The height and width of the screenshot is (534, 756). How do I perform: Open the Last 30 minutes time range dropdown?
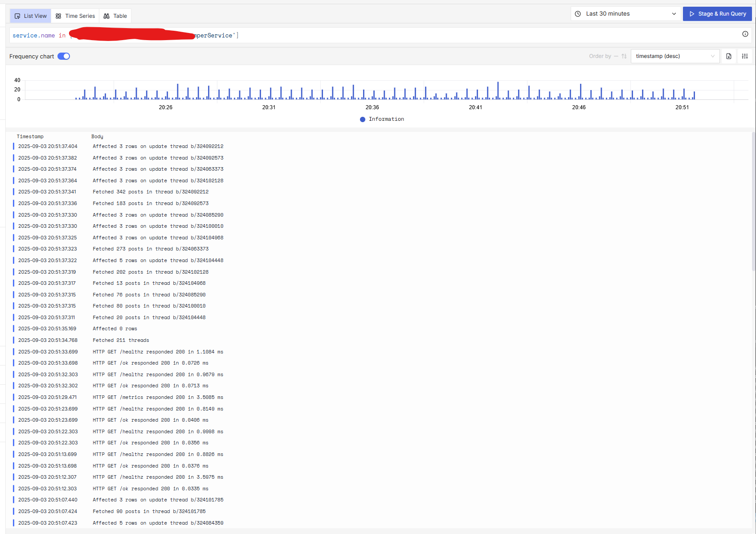tap(625, 14)
